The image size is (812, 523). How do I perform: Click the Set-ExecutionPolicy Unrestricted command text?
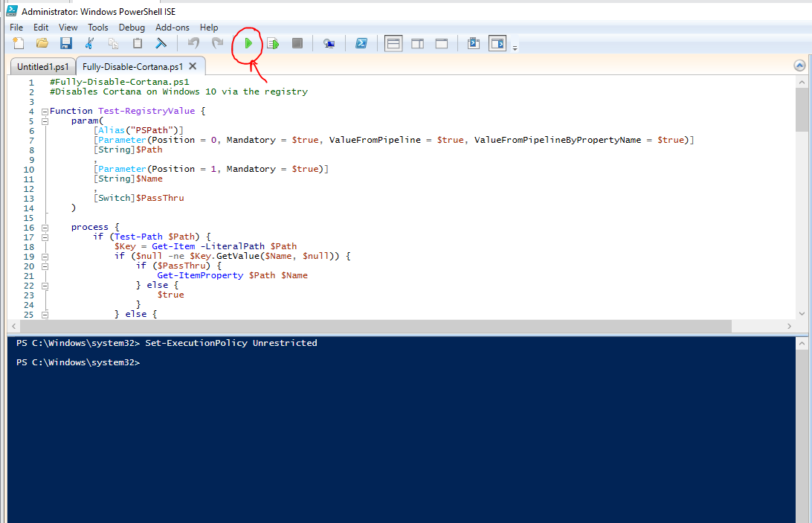pos(231,343)
